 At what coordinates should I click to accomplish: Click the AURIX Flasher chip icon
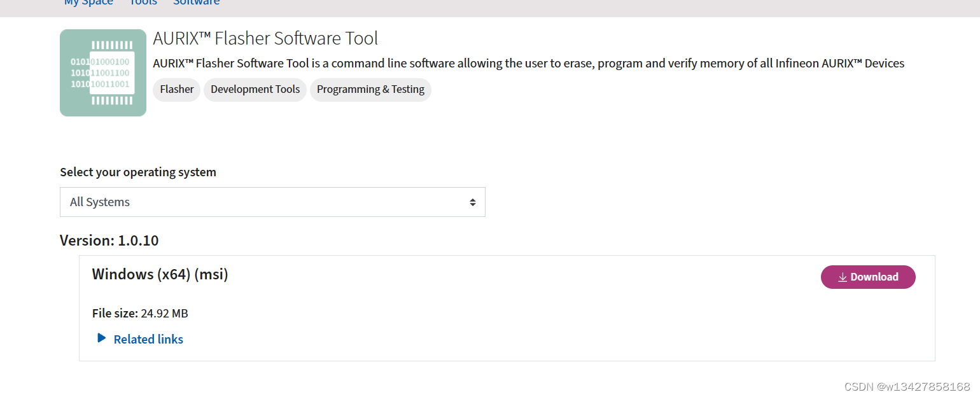pos(103,73)
